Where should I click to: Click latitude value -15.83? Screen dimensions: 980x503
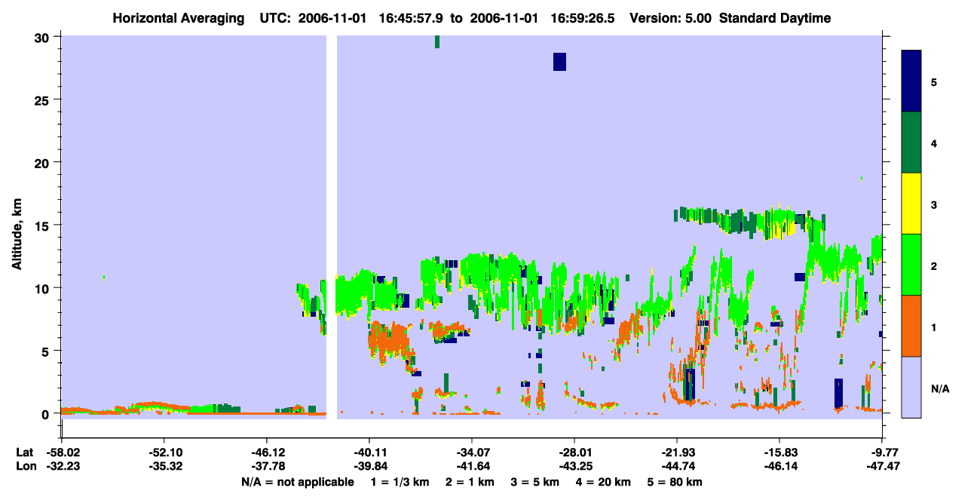(780, 452)
